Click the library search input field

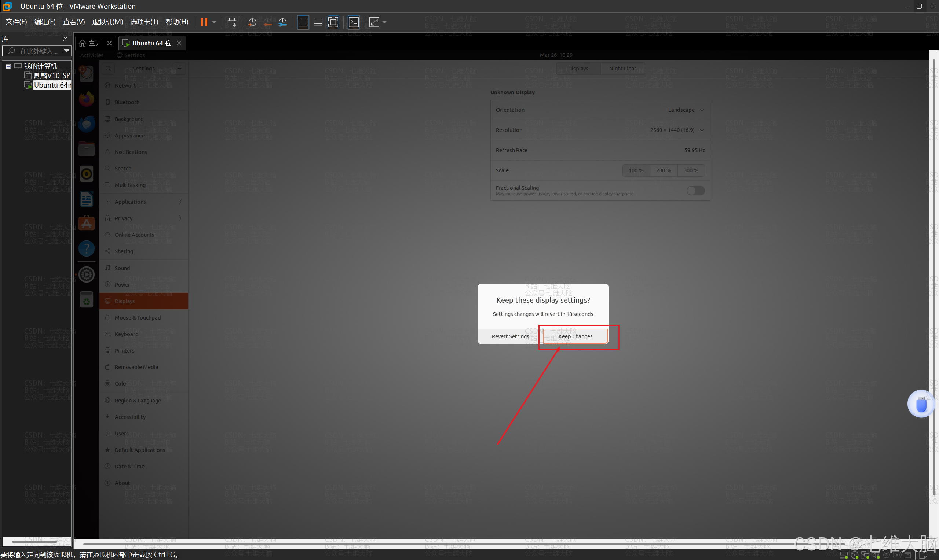(38, 51)
